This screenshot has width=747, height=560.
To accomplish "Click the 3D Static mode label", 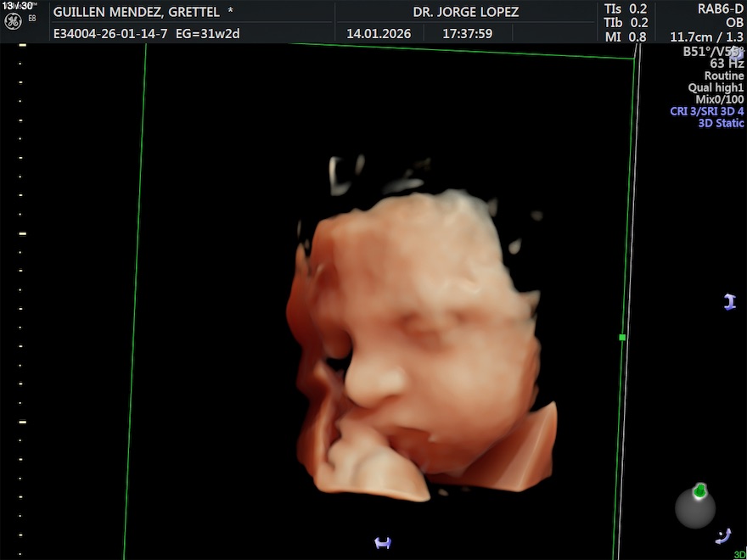I will [721, 123].
